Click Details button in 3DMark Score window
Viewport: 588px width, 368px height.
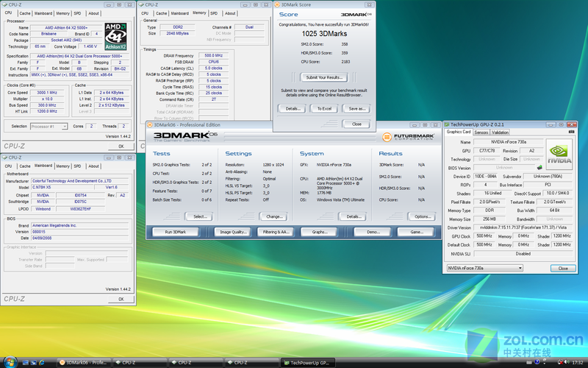coord(293,108)
